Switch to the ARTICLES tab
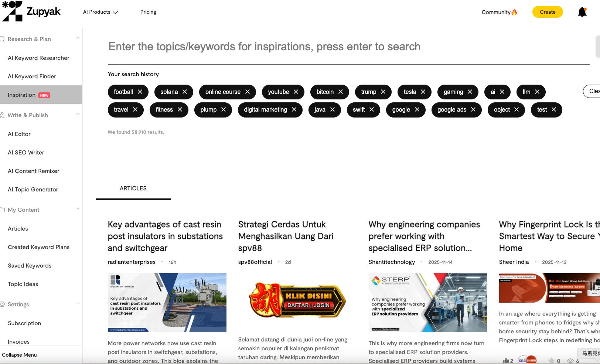This screenshot has height=364, width=600. pyautogui.click(x=133, y=188)
